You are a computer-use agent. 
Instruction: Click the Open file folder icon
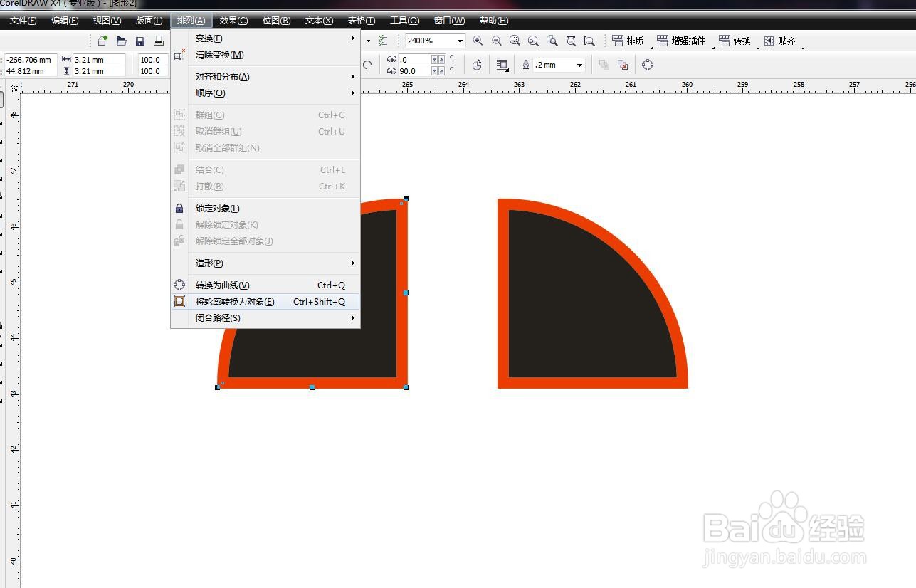[122, 41]
